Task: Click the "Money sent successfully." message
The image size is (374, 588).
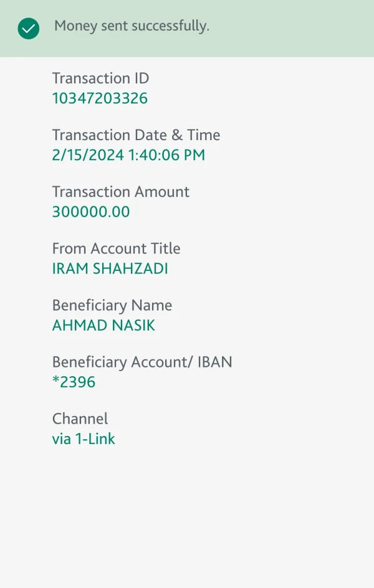Action: (132, 26)
